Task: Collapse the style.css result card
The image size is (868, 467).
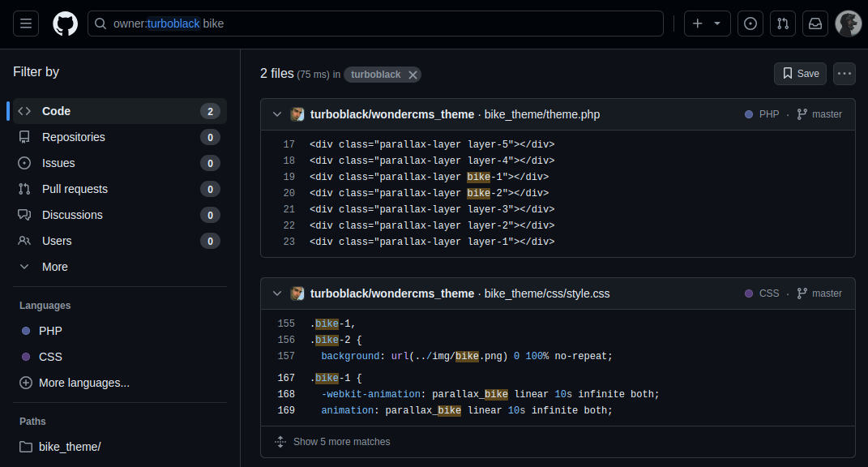Action: tap(277, 293)
